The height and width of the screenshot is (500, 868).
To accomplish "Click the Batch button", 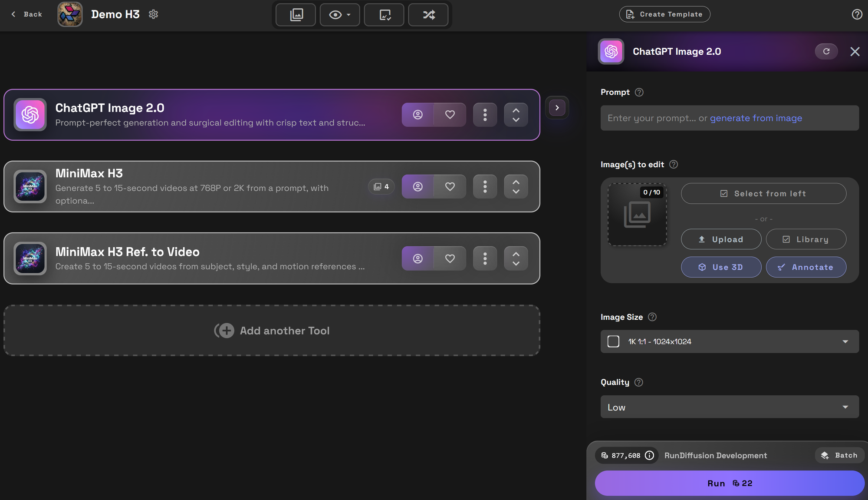I will (839, 455).
